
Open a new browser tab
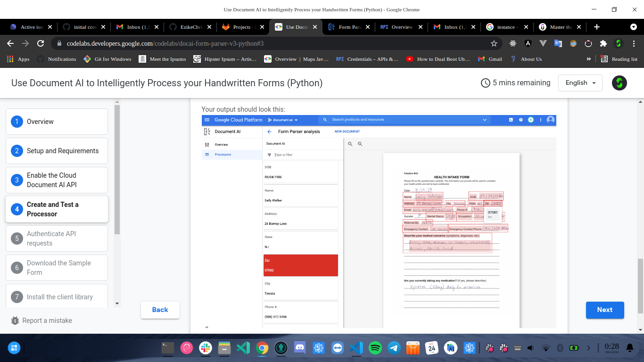point(597,27)
